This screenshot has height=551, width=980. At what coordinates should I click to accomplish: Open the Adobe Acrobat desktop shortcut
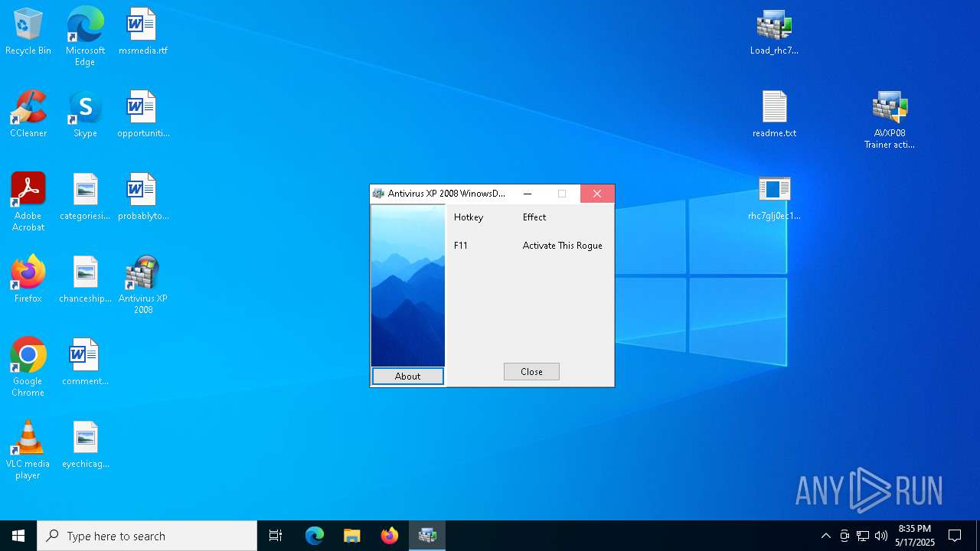pos(28,202)
